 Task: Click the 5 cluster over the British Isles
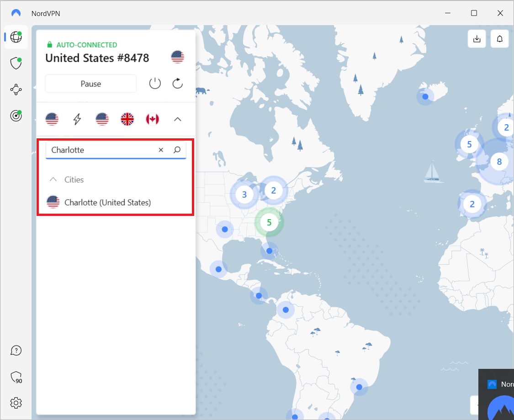pyautogui.click(x=469, y=144)
